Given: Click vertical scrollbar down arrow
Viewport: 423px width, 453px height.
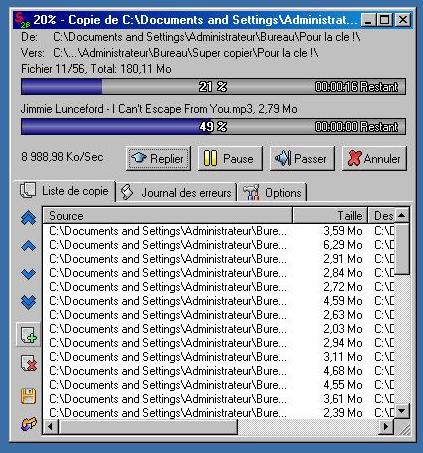Looking at the screenshot, I should coord(402,411).
